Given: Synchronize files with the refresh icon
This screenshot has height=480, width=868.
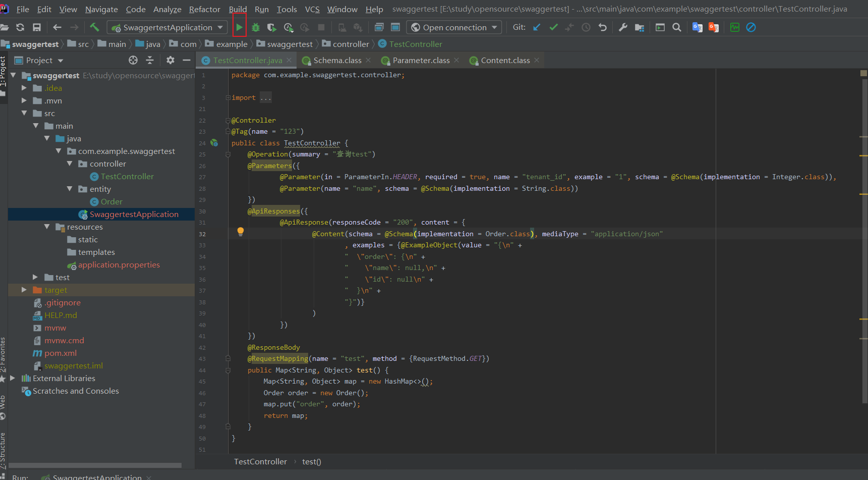Looking at the screenshot, I should [20, 27].
